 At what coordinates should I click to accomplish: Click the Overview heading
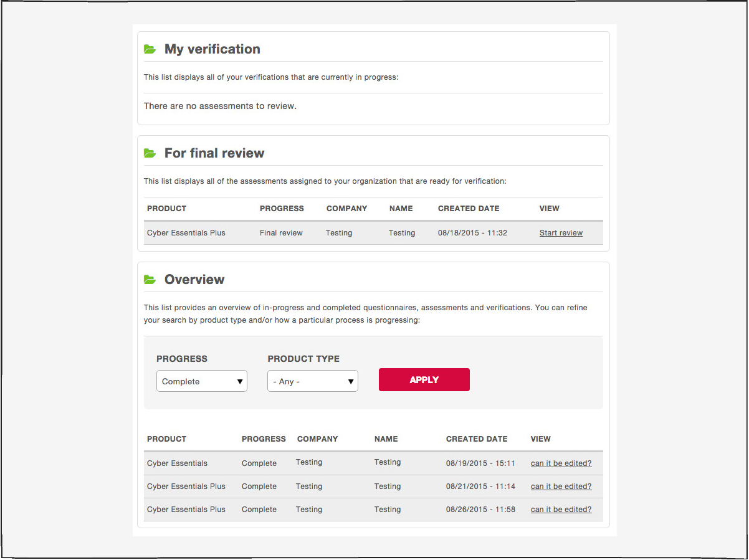pyautogui.click(x=194, y=280)
